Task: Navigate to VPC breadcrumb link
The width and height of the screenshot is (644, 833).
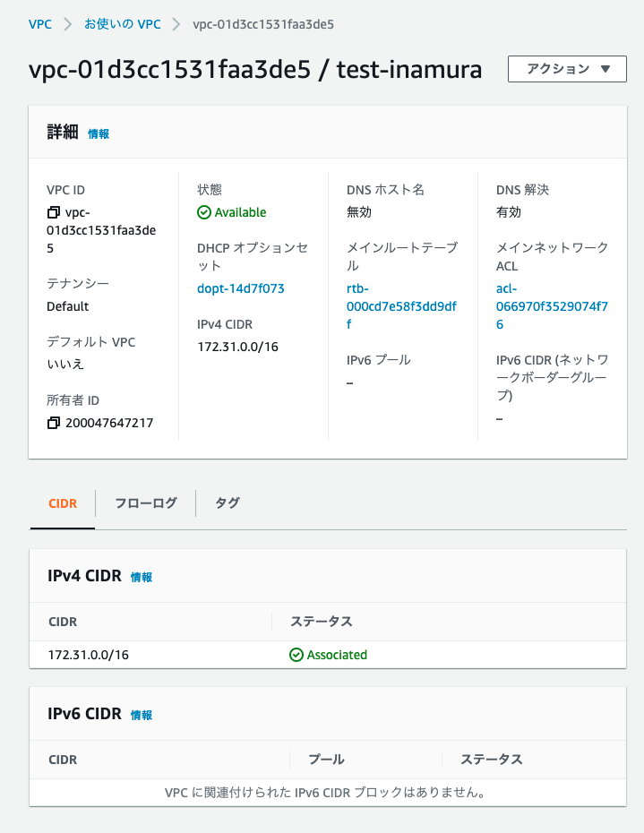Action: 40,25
